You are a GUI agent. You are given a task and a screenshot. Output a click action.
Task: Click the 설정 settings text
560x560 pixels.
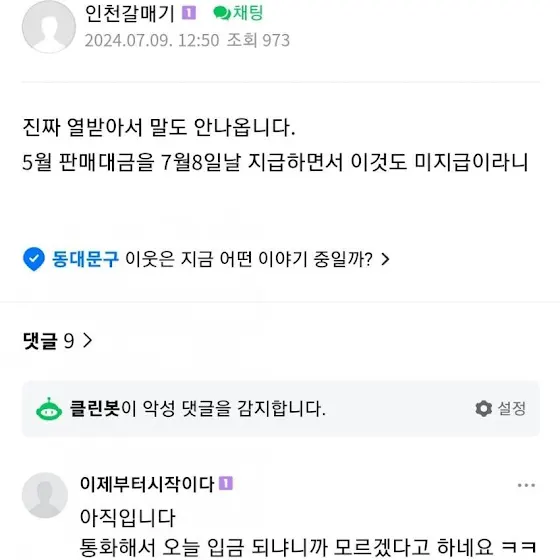(x=511, y=409)
